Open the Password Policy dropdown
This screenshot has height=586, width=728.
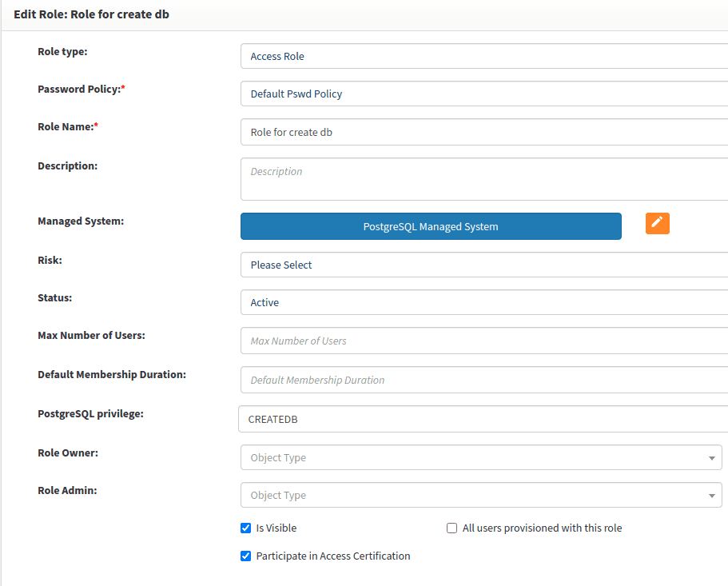[483, 94]
